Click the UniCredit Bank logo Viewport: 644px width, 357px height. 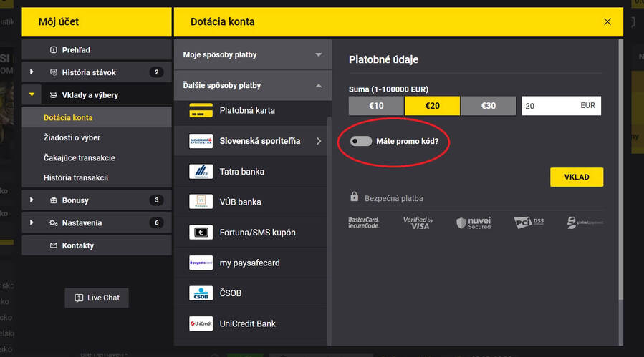[x=201, y=323]
